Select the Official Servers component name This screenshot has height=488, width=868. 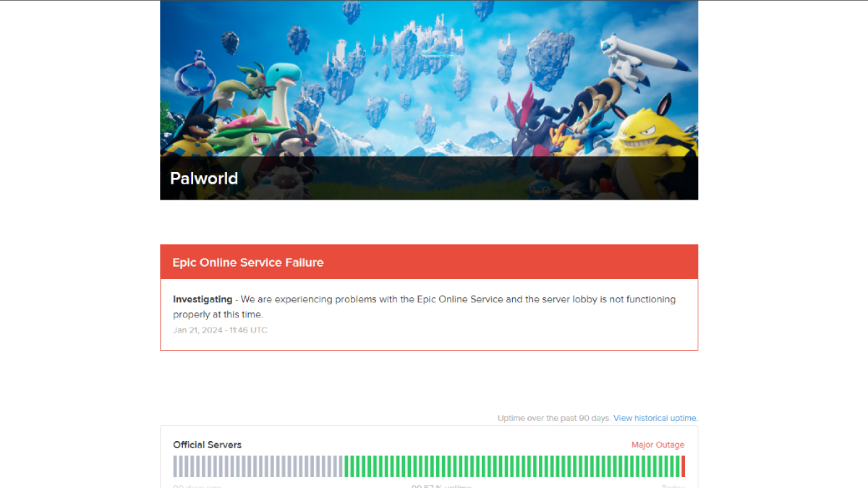click(x=207, y=445)
